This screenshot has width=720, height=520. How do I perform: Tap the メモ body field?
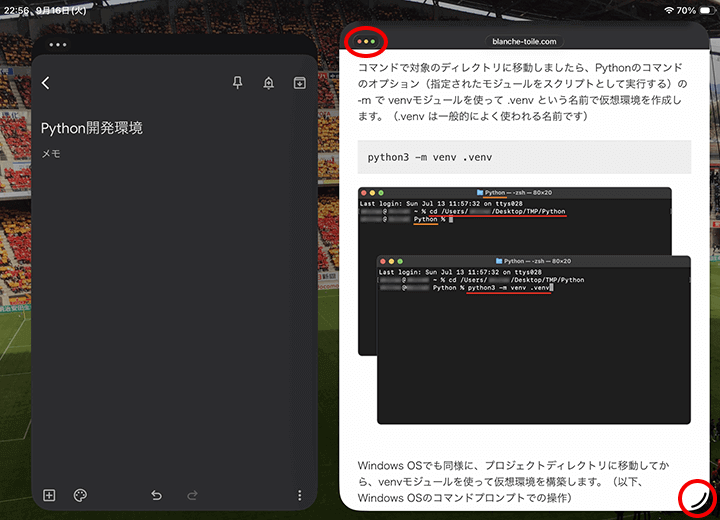51,154
